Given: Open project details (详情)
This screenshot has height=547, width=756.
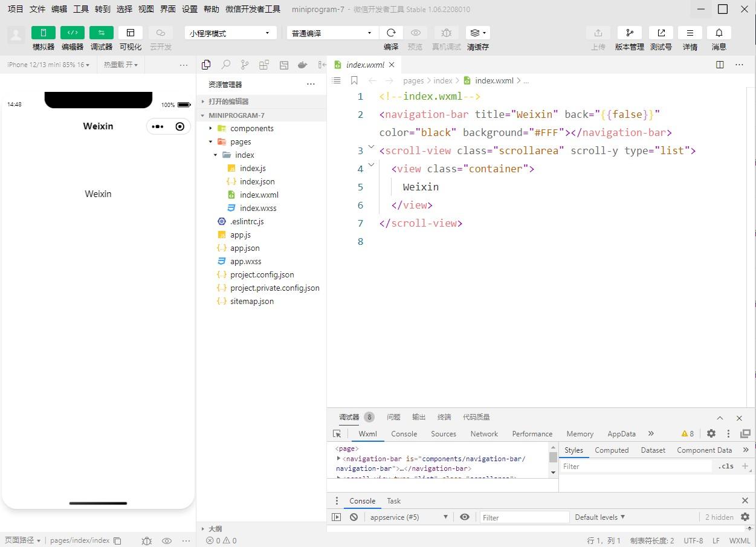Looking at the screenshot, I should [690, 33].
